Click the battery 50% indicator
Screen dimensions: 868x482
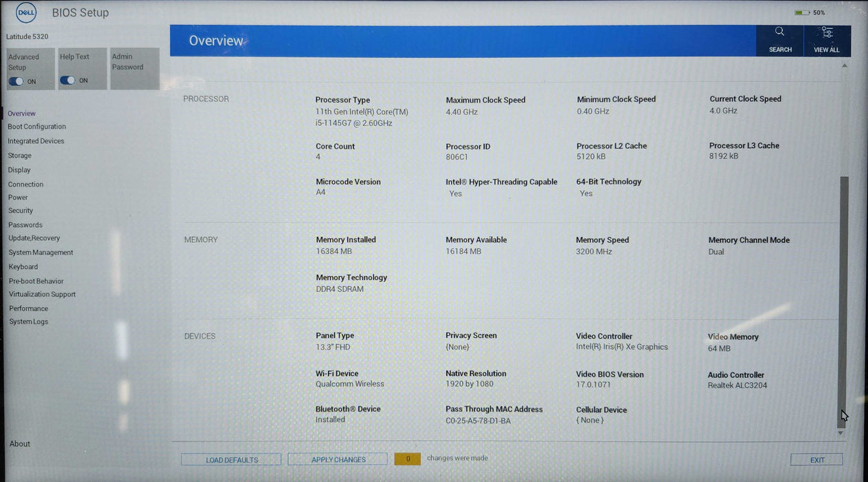point(809,12)
